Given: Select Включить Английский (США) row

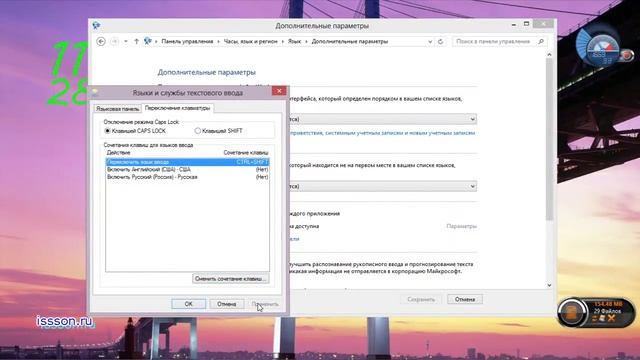Looking at the screenshot, I should 187,169.
